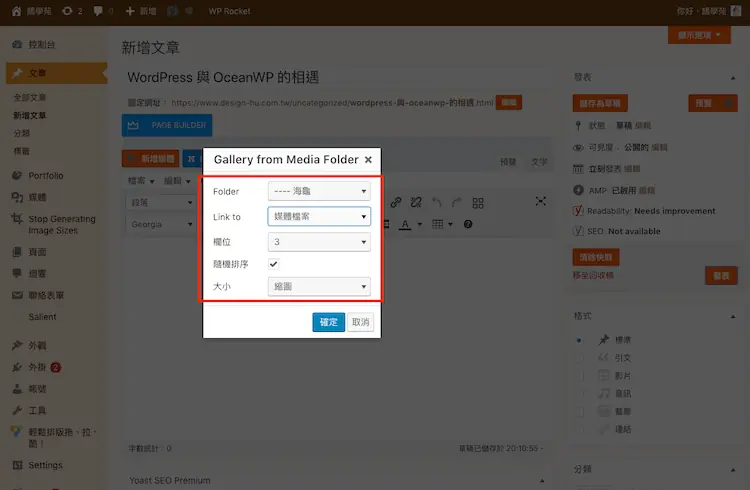
Task: Click the AMP lightning icon
Action: (578, 190)
